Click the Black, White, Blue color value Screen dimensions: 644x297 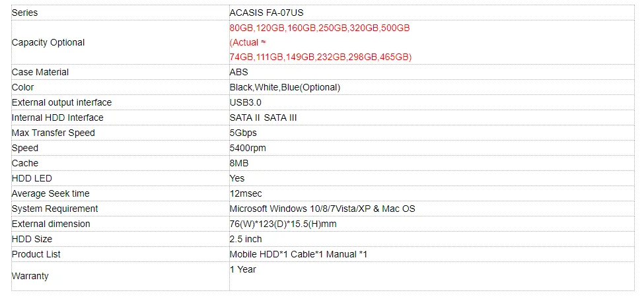(x=285, y=87)
